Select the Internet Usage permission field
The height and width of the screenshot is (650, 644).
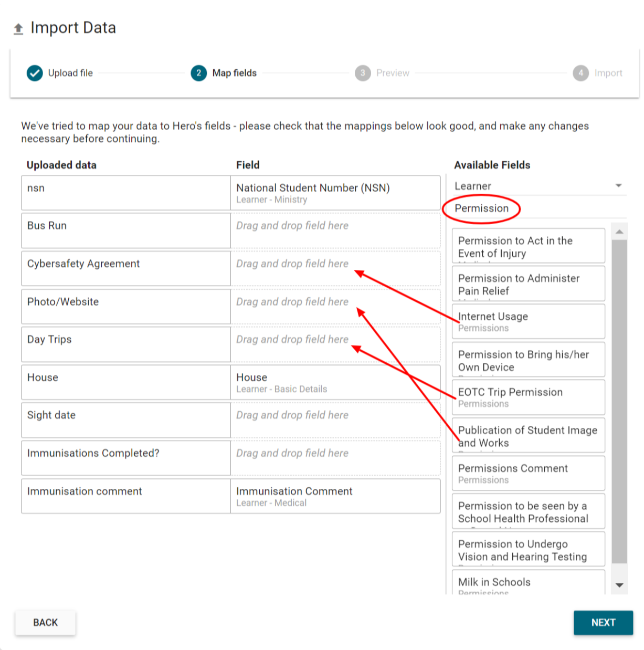point(528,321)
